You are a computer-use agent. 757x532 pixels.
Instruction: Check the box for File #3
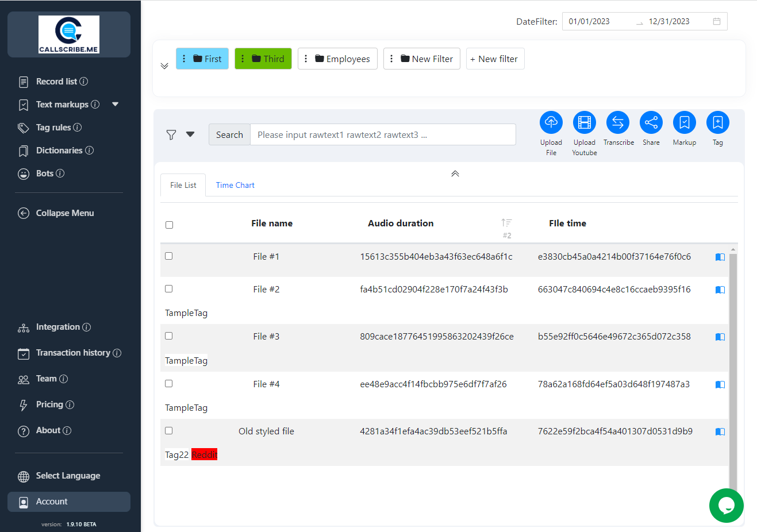click(168, 336)
